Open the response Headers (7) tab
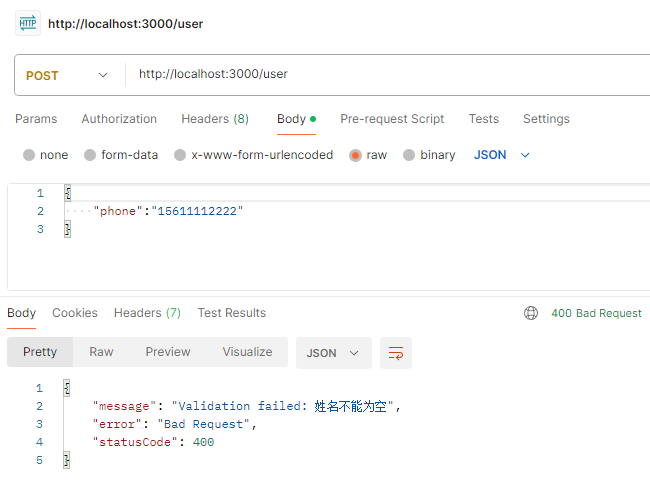The width and height of the screenshot is (650, 482). [x=147, y=313]
